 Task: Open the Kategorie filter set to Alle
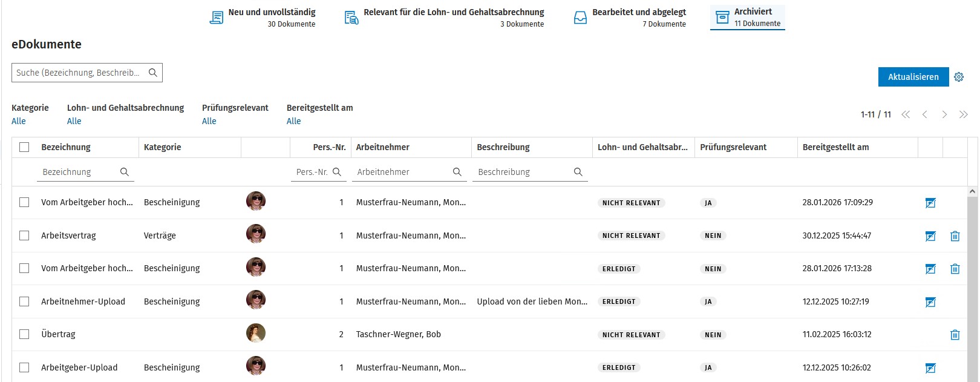point(19,121)
